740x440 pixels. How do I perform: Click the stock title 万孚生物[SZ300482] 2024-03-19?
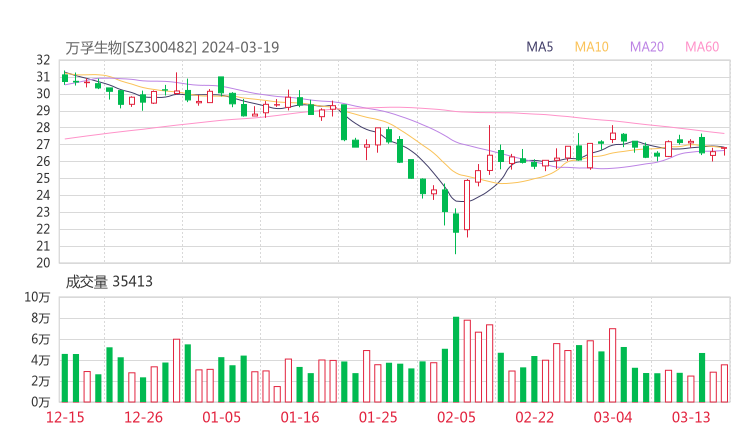(172, 48)
